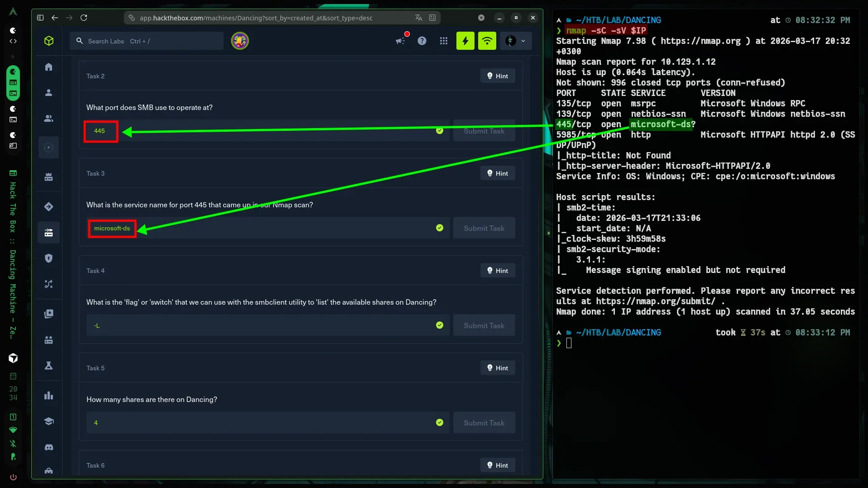This screenshot has height=488, width=868.
Task: Click the green lightning bolt button
Action: click(x=465, y=41)
